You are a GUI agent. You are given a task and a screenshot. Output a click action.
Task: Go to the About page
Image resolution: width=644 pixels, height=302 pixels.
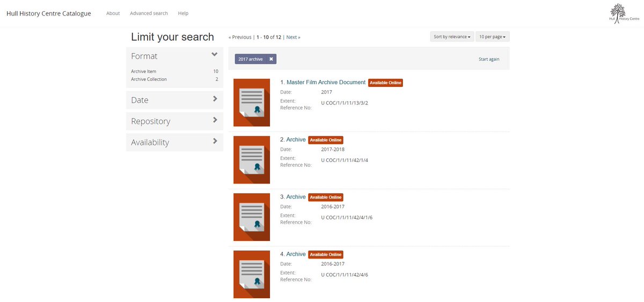click(113, 13)
